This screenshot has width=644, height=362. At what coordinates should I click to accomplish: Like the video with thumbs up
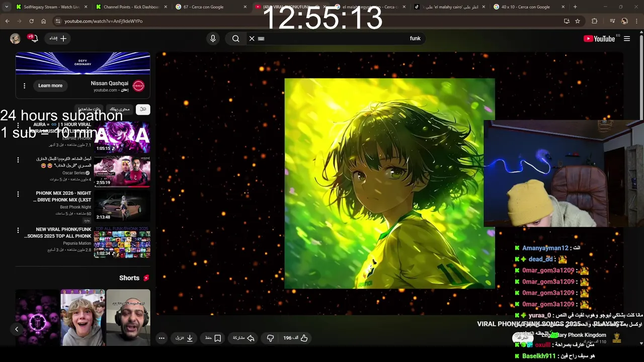pos(295,338)
